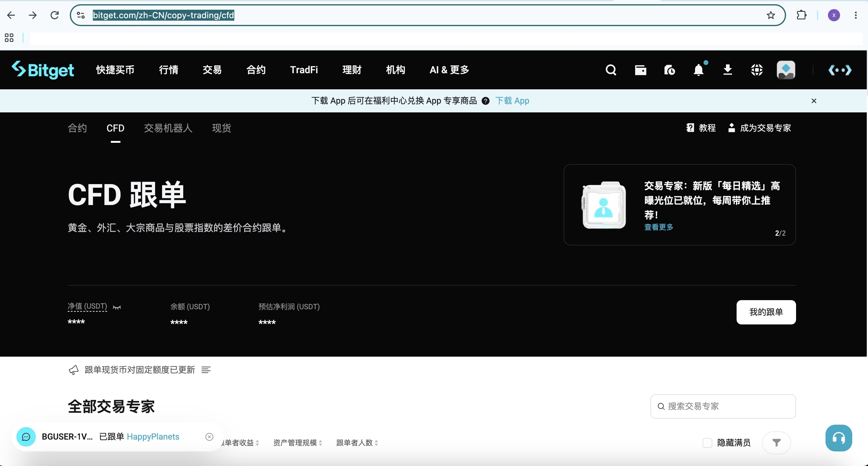
Task: Close the download App banner
Action: click(x=814, y=101)
